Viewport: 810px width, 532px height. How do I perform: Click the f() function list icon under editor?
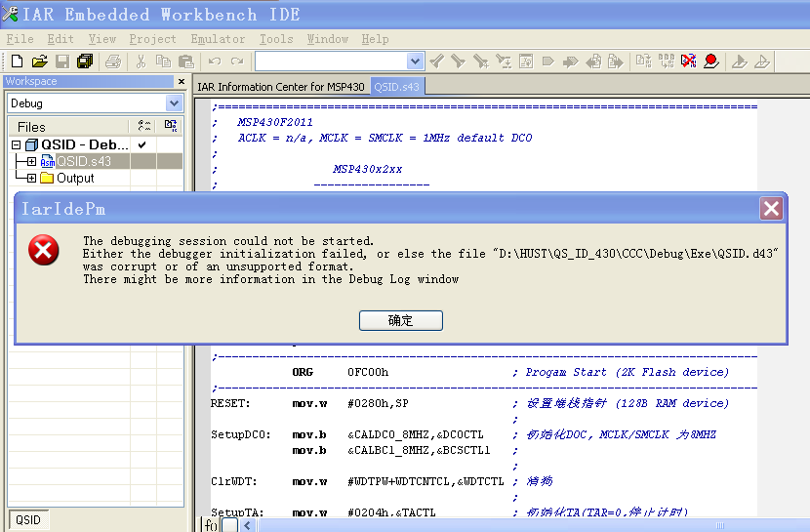(211, 525)
